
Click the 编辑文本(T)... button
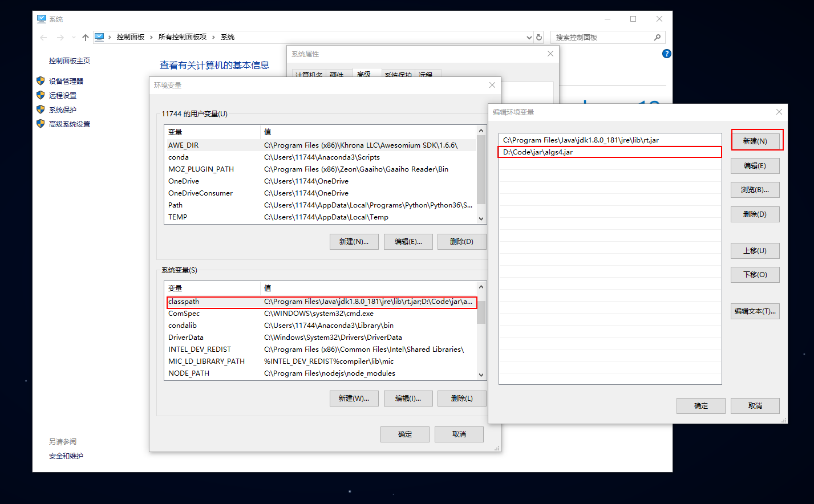tap(755, 311)
